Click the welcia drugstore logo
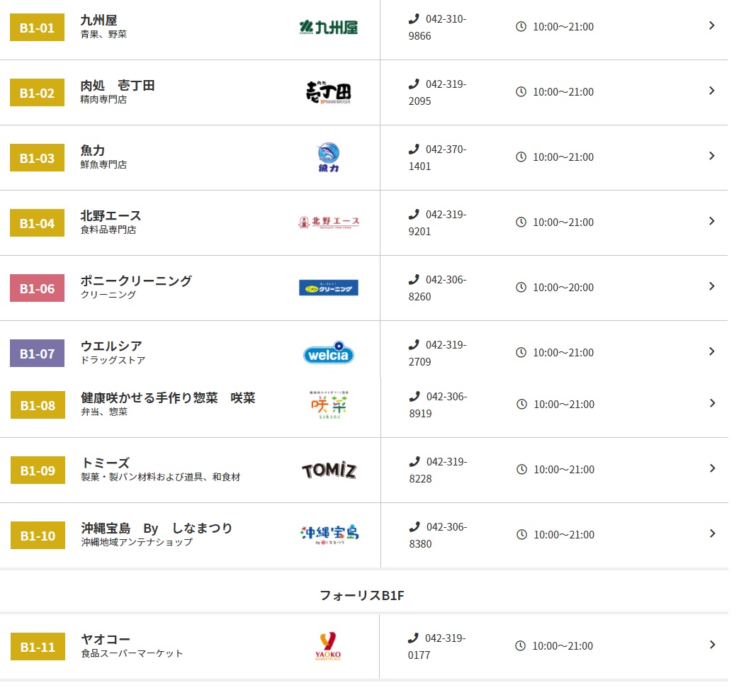 click(x=329, y=353)
